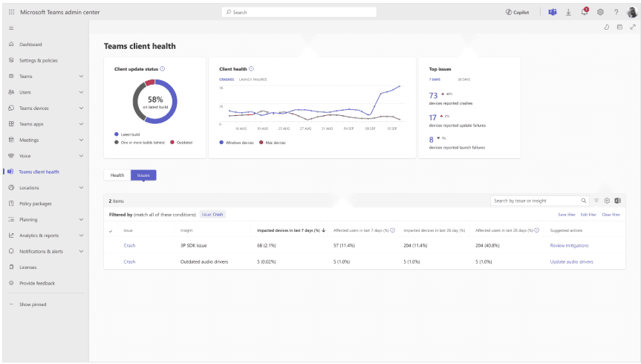Switch to the Issues tab
The image size is (641, 364).
point(143,175)
